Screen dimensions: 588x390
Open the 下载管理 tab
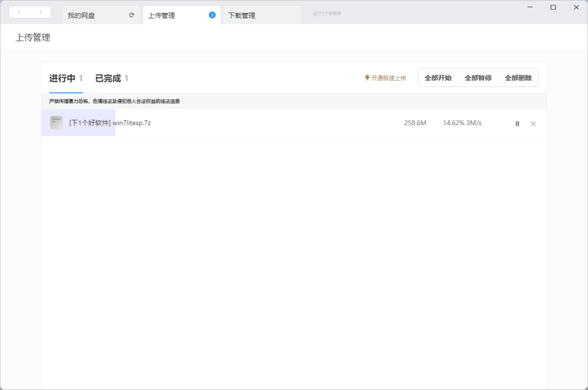point(242,16)
